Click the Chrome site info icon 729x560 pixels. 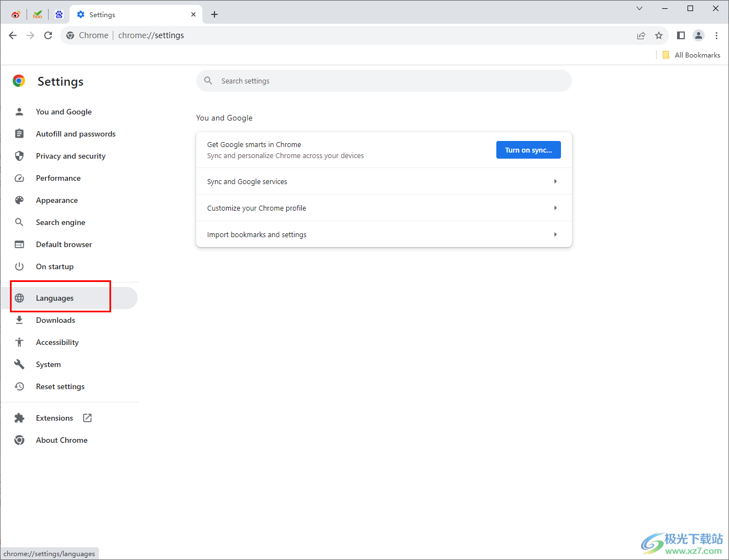pos(70,35)
